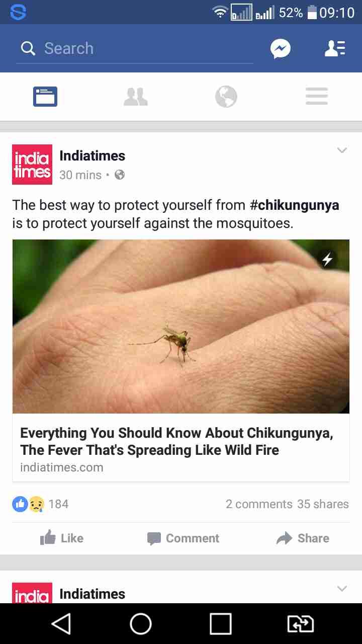Expand the options chevron on the second Indiatimes post

[342, 588]
